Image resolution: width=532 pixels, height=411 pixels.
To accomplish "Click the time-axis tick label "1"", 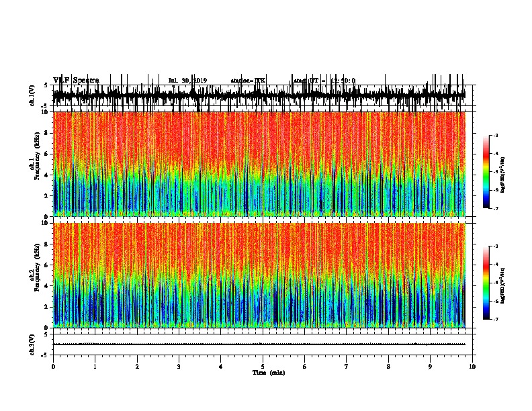I will [95, 367].
